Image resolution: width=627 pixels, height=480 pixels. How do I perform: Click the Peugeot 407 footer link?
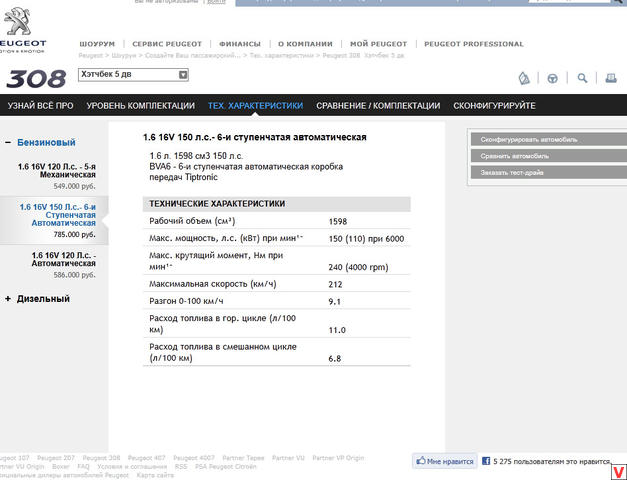pyautogui.click(x=146, y=458)
